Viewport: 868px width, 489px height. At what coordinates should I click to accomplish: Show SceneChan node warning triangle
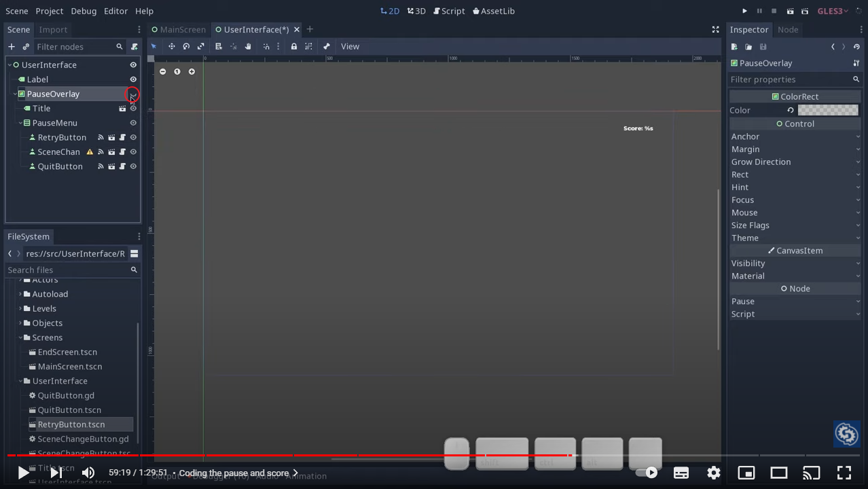[x=90, y=152]
